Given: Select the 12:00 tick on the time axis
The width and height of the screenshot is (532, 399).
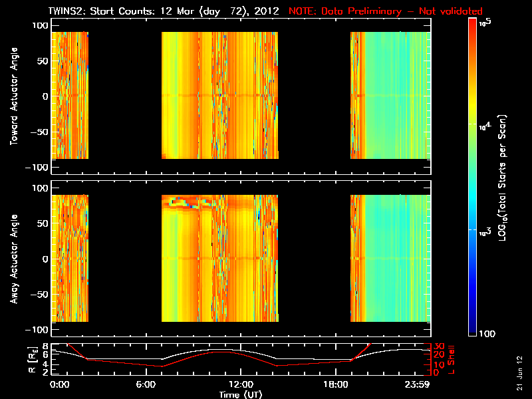Looking at the screenshot, I should (240, 384).
